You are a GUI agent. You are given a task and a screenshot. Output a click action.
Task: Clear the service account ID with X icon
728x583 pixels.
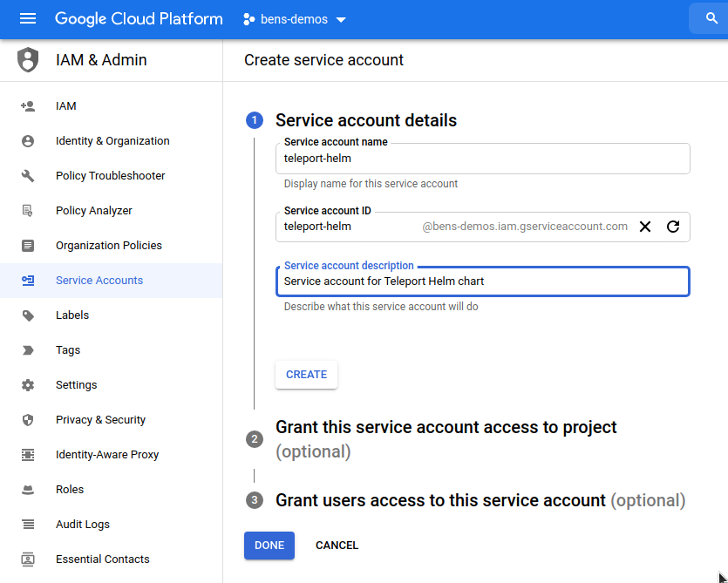pyautogui.click(x=644, y=227)
